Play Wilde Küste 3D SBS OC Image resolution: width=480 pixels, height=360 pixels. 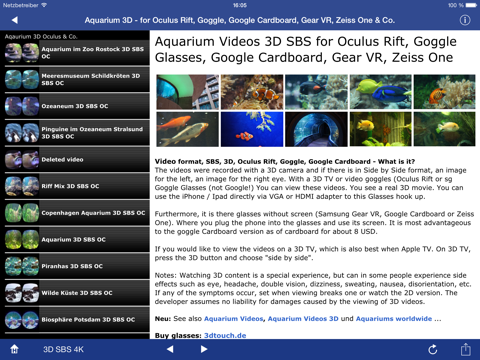77,293
